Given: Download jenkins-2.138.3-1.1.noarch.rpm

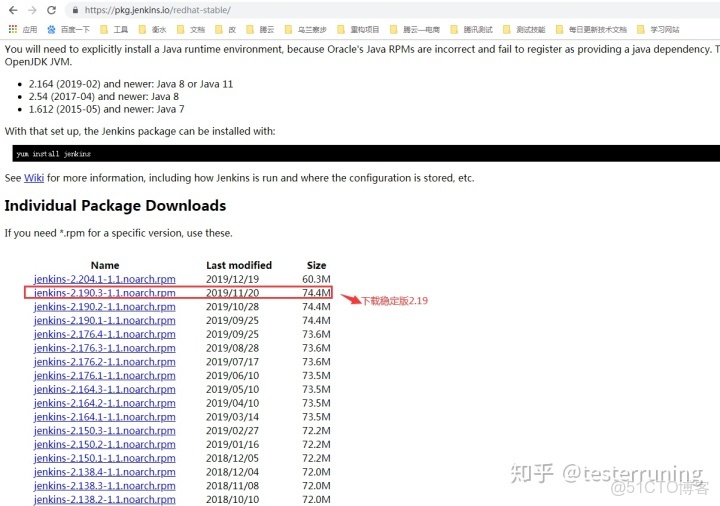Looking at the screenshot, I should pos(105,486).
